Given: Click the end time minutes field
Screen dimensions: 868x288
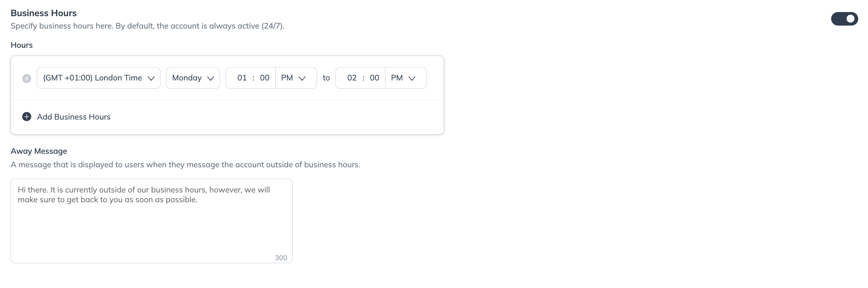Looking at the screenshot, I should tap(374, 78).
